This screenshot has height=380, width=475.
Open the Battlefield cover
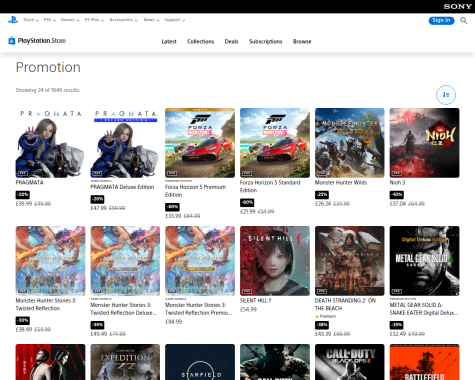[x=424, y=362]
